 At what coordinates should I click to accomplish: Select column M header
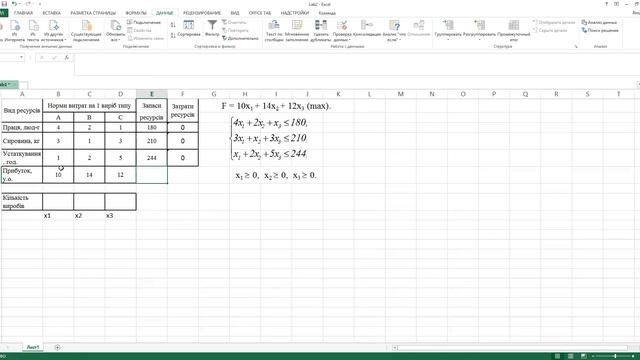pos(400,94)
